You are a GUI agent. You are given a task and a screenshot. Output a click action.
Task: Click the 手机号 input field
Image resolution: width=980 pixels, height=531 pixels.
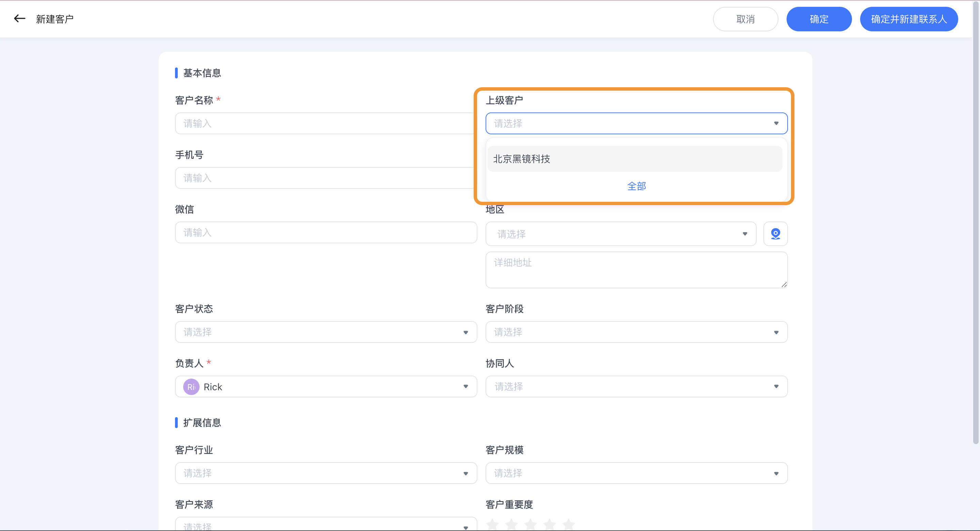point(326,177)
